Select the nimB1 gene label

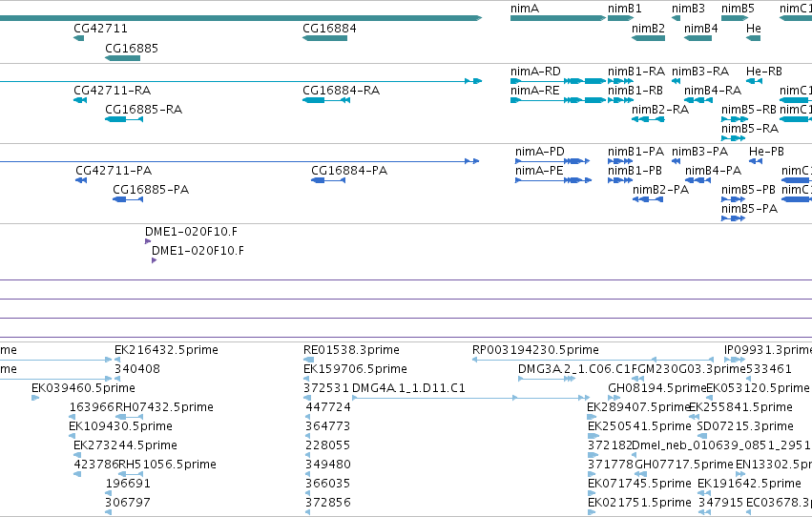[x=625, y=9]
